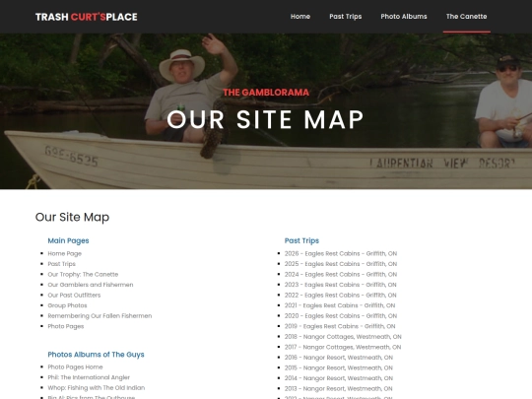Open 2026 - Eagles Rest Cabins trip
The height and width of the screenshot is (399, 532).
[341, 253]
